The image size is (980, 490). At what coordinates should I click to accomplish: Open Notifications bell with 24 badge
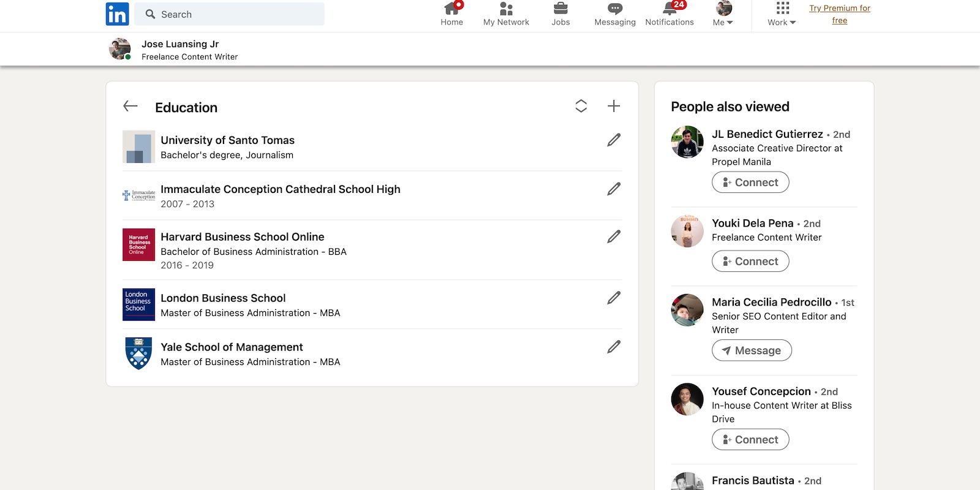pyautogui.click(x=669, y=14)
